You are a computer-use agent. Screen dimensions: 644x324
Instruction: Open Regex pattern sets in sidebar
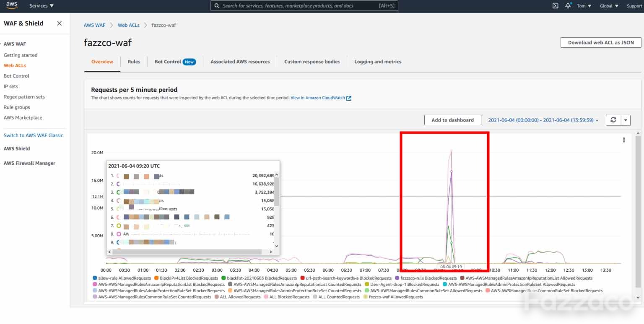tap(24, 97)
